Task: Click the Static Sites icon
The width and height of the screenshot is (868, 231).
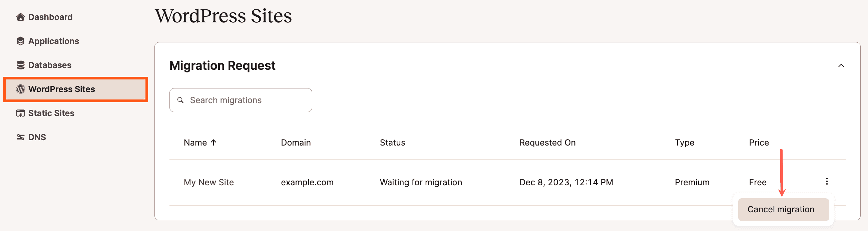Action: coord(20,113)
